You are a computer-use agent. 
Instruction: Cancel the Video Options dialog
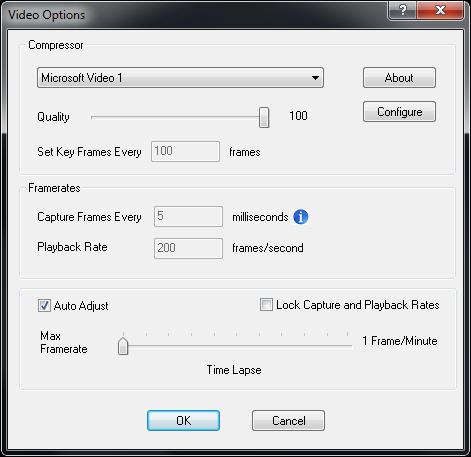pyautogui.click(x=288, y=420)
